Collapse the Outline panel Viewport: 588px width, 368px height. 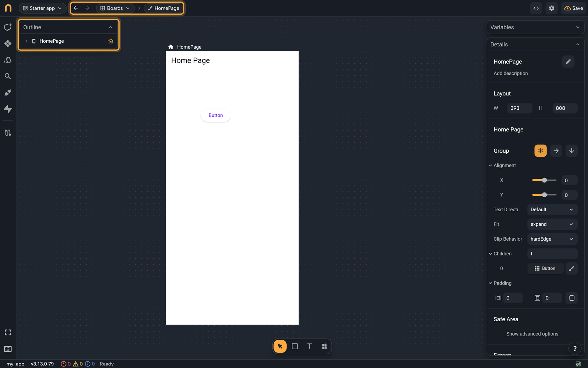(x=111, y=27)
